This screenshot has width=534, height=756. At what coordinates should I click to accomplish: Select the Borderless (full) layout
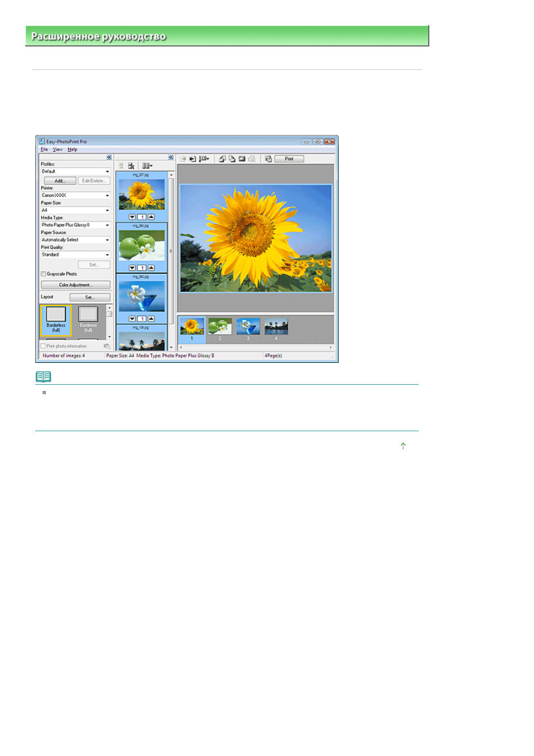(x=56, y=320)
